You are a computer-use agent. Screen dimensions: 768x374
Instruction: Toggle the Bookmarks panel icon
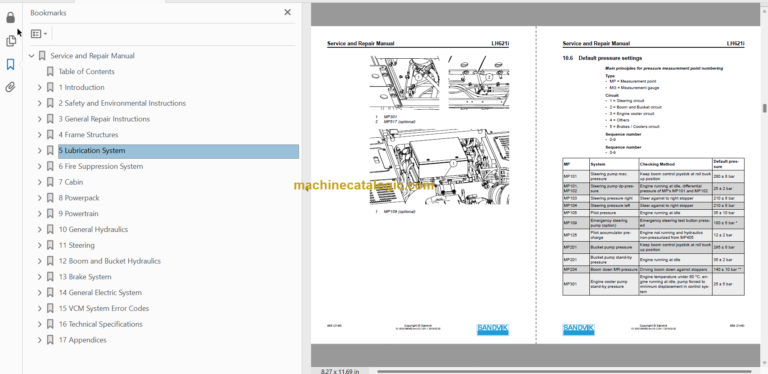coord(10,64)
